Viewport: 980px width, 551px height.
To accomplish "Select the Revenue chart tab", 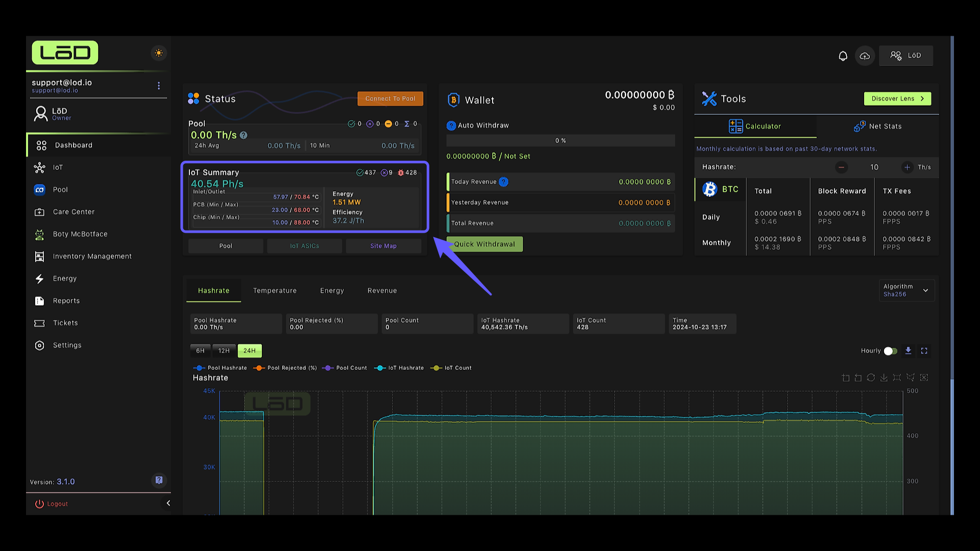I will click(382, 291).
